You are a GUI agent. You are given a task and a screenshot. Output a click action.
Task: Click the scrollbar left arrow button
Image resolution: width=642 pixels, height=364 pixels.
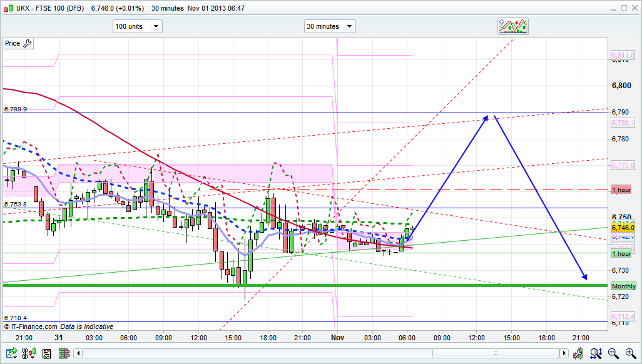78,354
